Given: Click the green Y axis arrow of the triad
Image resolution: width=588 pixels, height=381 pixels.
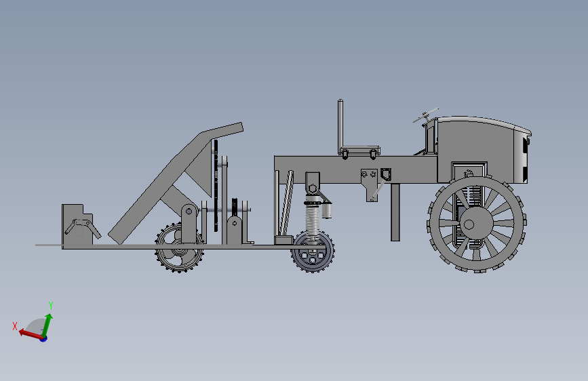Looking at the screenshot, I should click(47, 325).
